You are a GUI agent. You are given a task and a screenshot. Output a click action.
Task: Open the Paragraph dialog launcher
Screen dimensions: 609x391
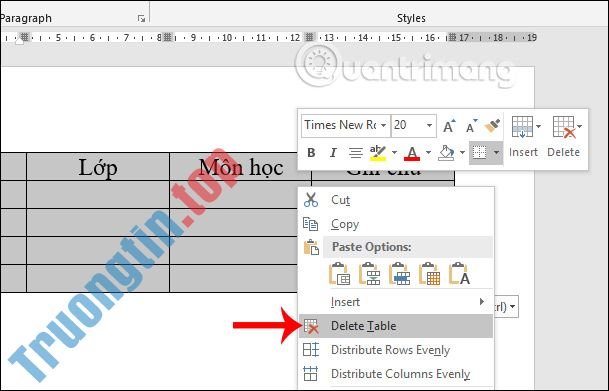pyautogui.click(x=141, y=18)
